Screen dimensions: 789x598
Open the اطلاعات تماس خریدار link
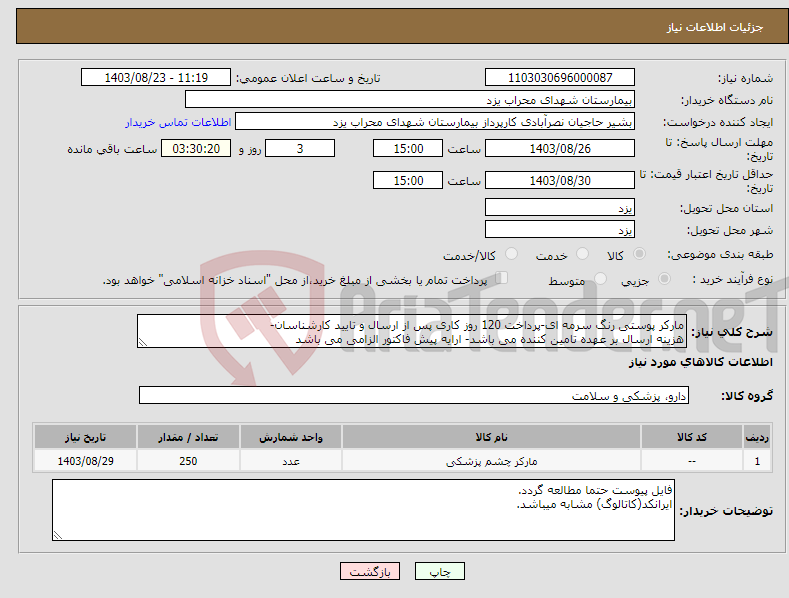[x=178, y=122]
